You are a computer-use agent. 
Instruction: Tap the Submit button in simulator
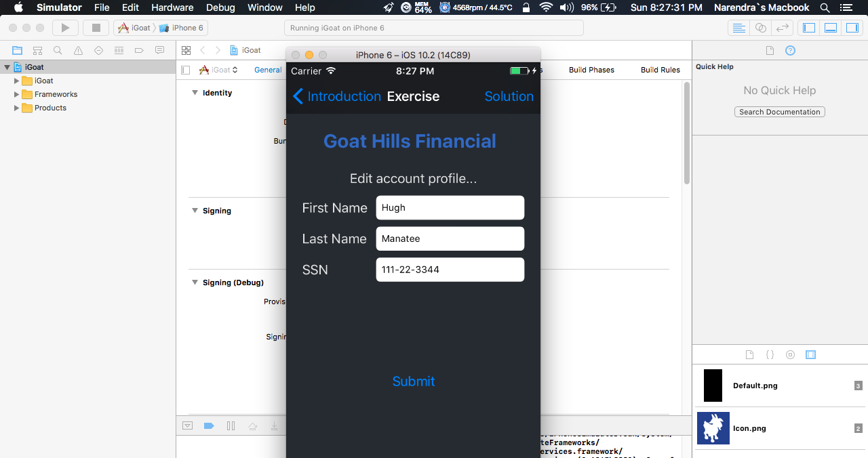tap(414, 381)
